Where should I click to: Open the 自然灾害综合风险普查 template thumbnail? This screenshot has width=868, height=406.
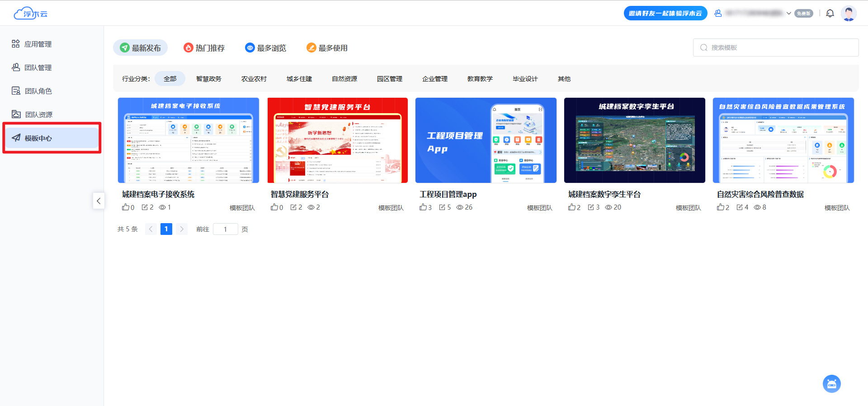[x=783, y=140]
